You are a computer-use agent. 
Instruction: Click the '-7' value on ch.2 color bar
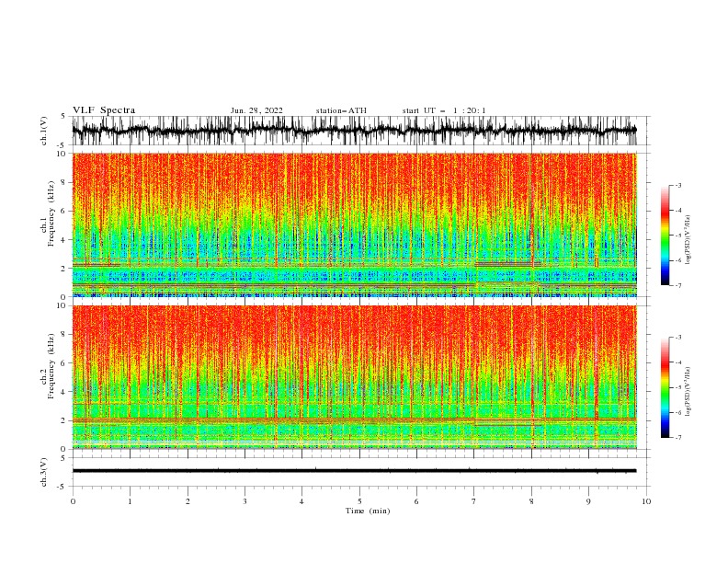677,438
